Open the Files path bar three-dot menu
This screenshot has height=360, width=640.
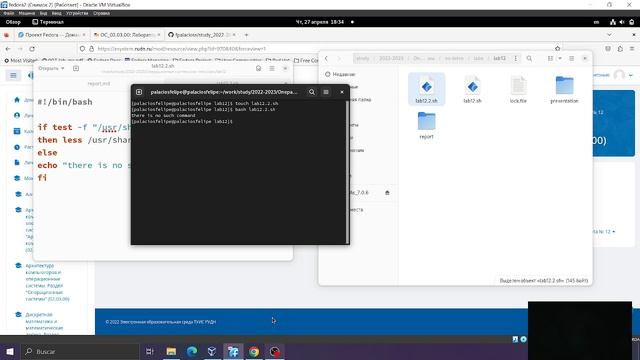tap(516, 58)
